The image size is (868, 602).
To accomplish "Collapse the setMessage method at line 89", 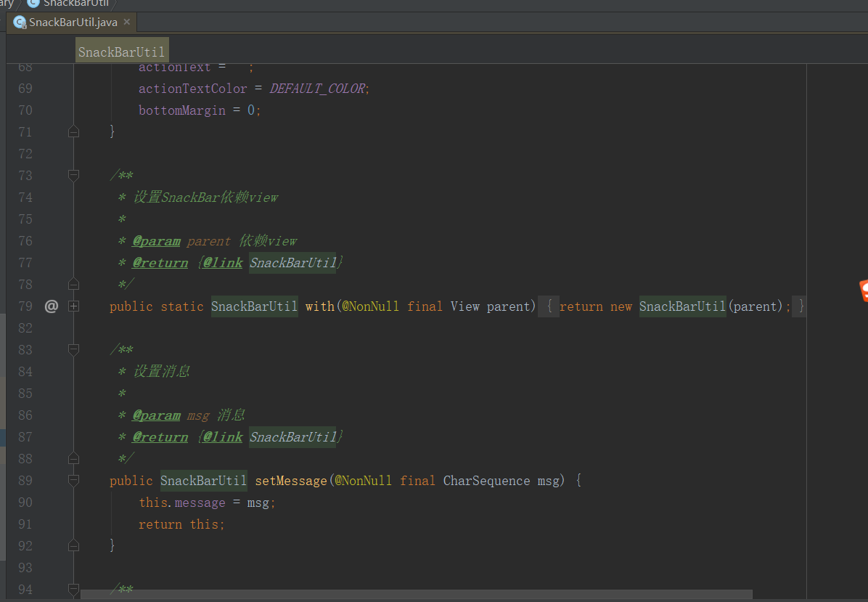I will [x=73, y=480].
